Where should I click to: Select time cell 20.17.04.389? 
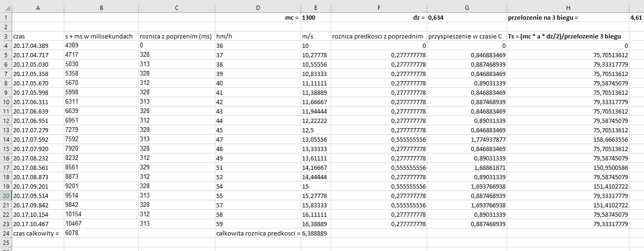(x=38, y=46)
